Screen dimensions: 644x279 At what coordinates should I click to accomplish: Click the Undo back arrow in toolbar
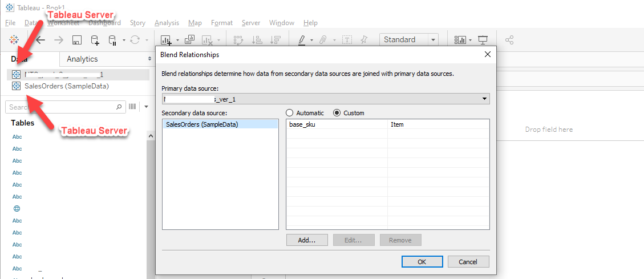40,40
